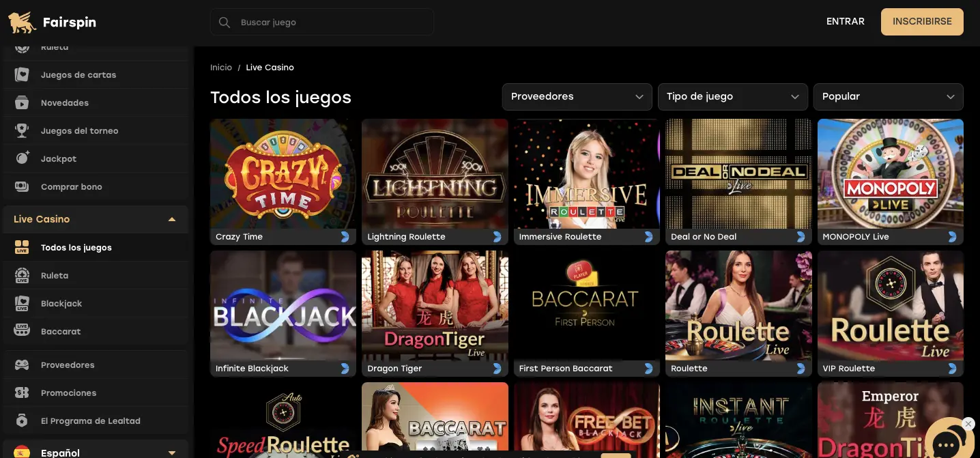Open the Dragon Tiger game thumbnail
Image resolution: width=980 pixels, height=458 pixels.
click(x=435, y=306)
